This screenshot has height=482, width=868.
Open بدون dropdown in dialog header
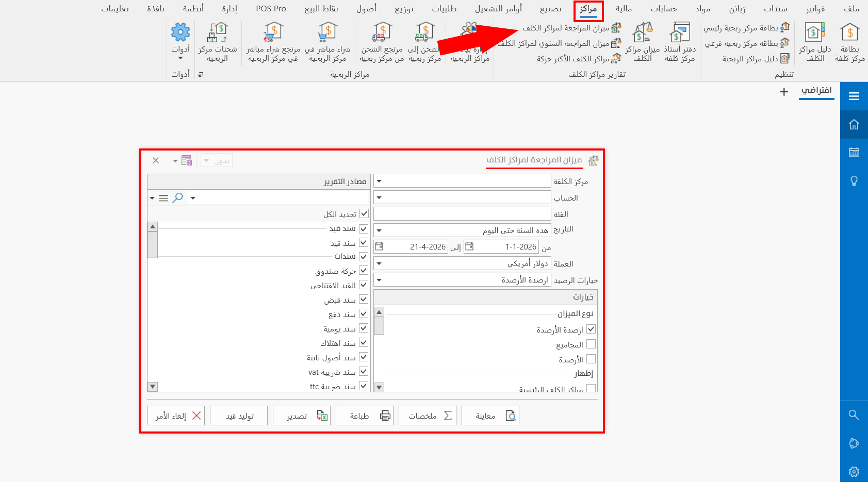point(217,161)
